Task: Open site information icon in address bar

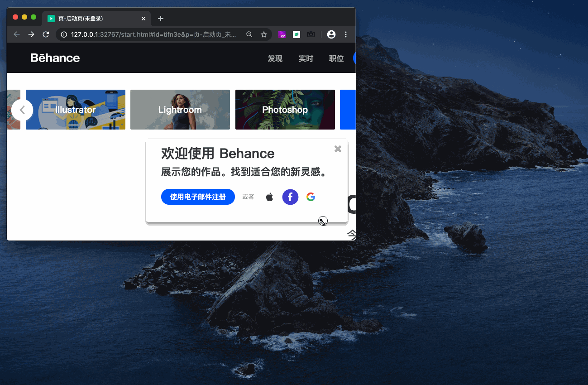Action: tap(64, 34)
